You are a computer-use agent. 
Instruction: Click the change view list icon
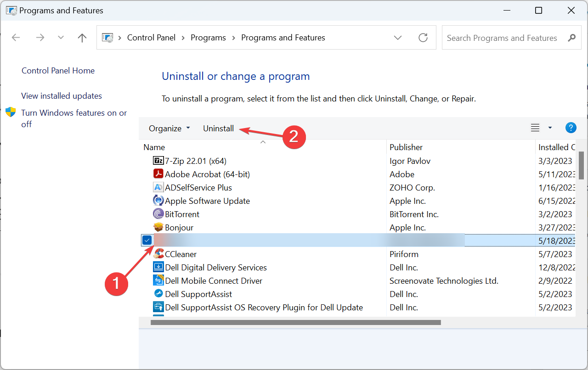535,128
